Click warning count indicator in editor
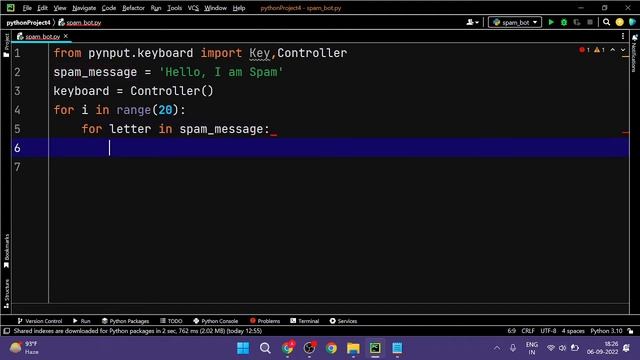The image size is (640, 360). click(600, 50)
